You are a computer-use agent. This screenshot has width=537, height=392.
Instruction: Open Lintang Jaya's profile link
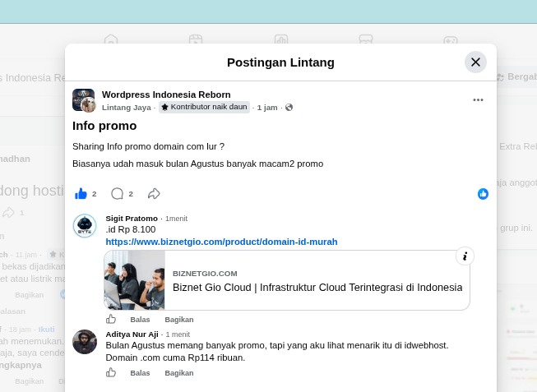click(127, 108)
